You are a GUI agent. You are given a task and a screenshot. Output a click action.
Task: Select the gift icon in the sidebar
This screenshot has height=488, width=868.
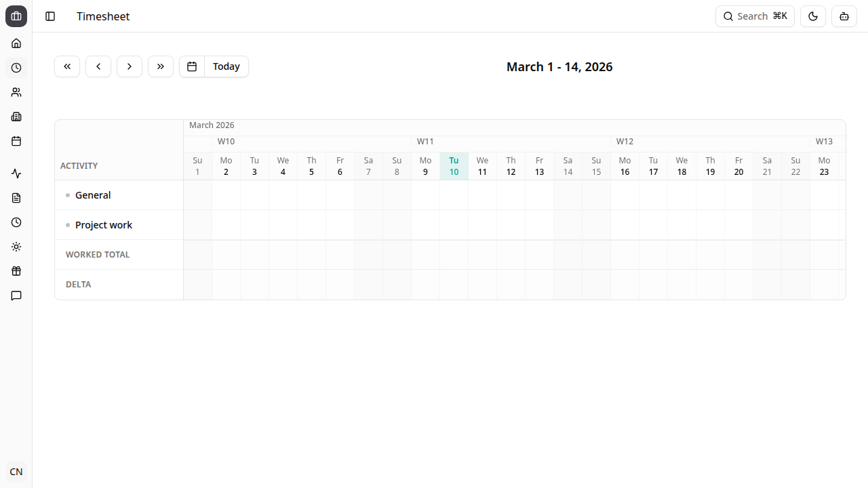[16, 271]
